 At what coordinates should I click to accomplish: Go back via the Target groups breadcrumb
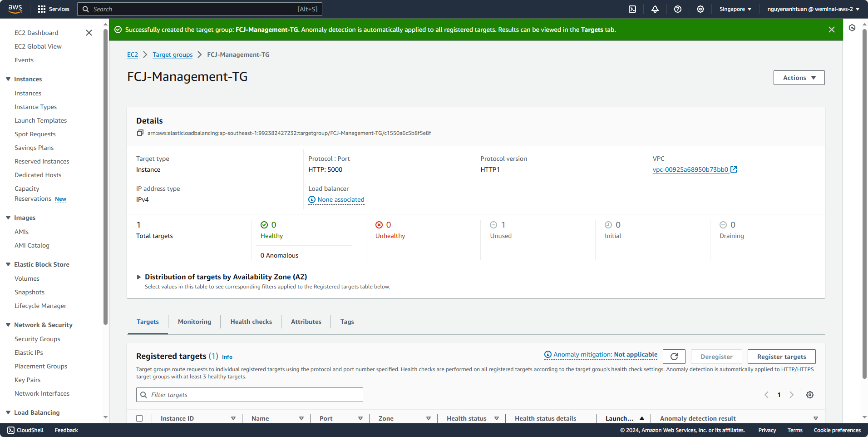point(173,55)
